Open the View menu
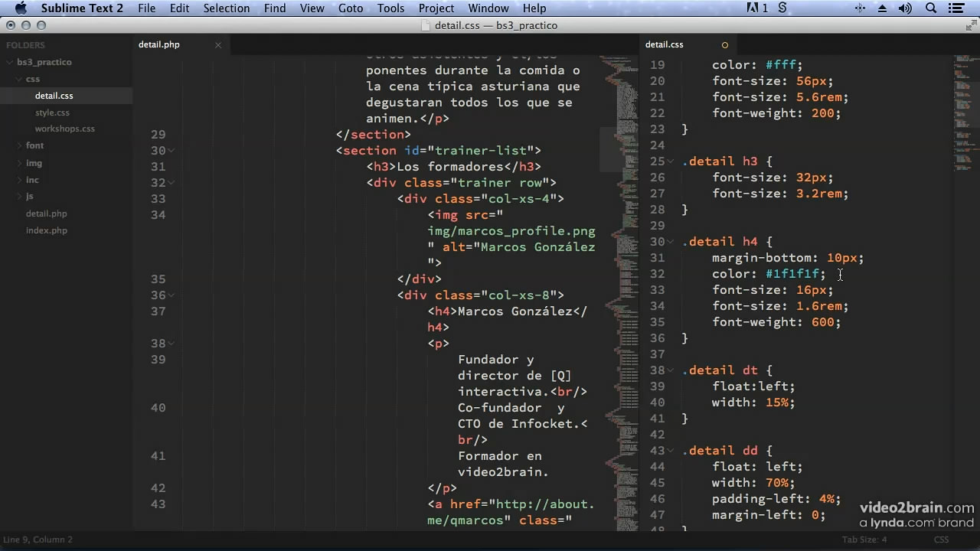Image resolution: width=980 pixels, height=551 pixels. [312, 8]
